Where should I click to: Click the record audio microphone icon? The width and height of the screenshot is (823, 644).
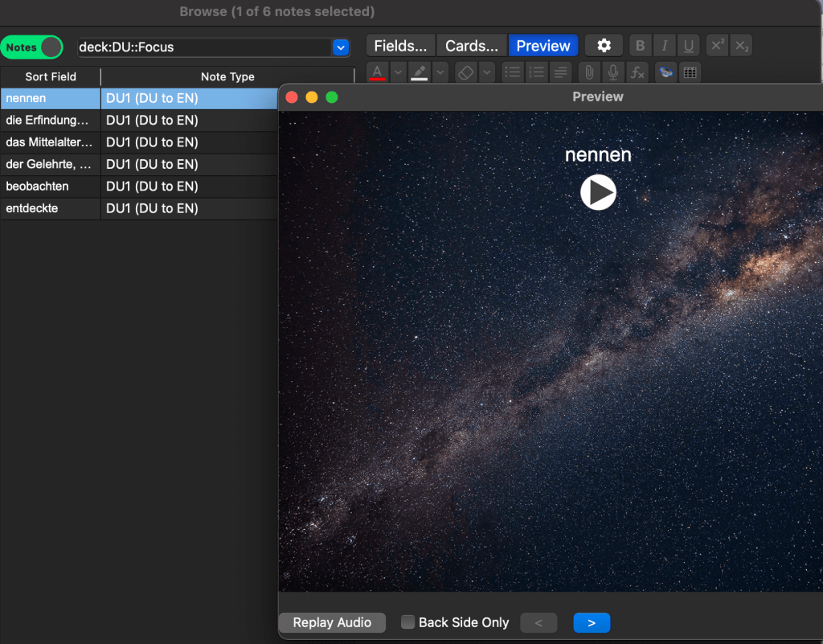point(613,72)
